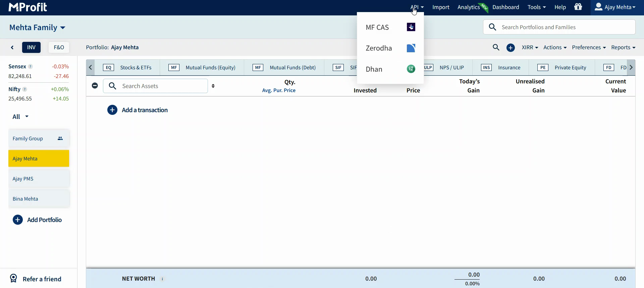Viewport: 644px width, 288px height.
Task: Click the MF CAS icon
Action: 411,27
